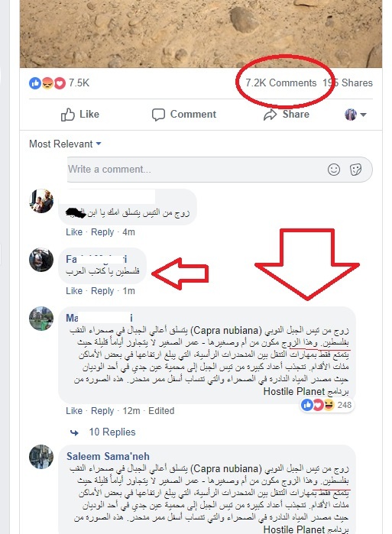This screenshot has height=534, width=392.
Task: Open the 7.2K Comments link
Action: [x=281, y=83]
